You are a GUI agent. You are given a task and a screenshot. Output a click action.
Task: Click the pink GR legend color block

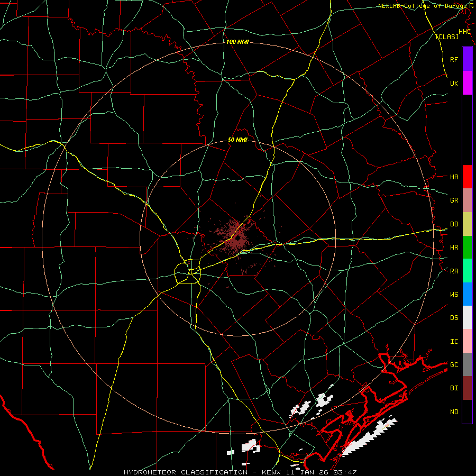(467, 200)
